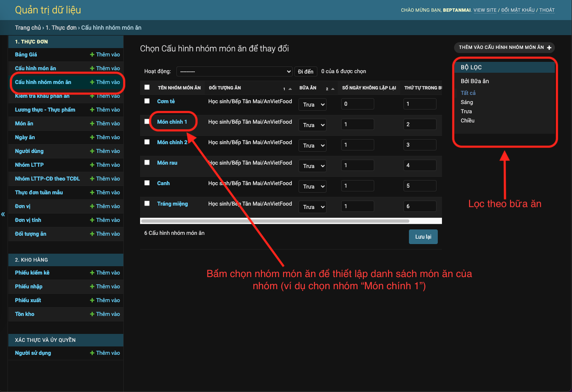572x392 pixels.
Task: Check the checkbox for the Món rau row
Action: pos(147,162)
